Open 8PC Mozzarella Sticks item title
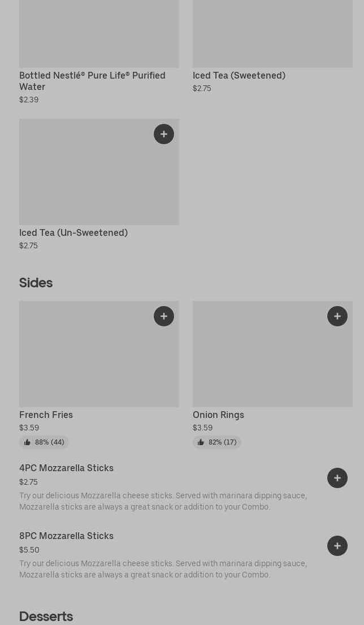The image size is (364, 625). point(66,536)
